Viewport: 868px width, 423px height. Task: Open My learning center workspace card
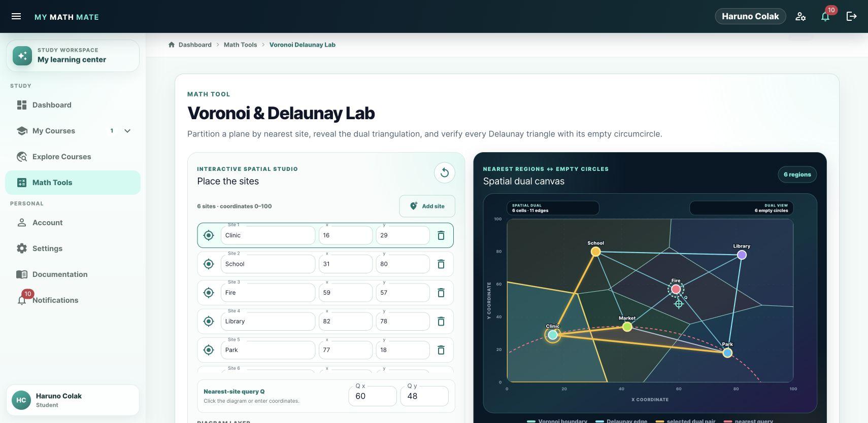pyautogui.click(x=73, y=56)
